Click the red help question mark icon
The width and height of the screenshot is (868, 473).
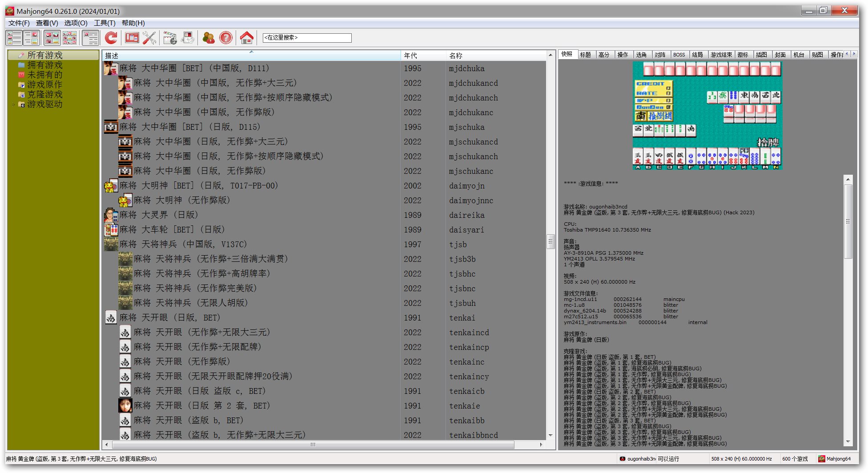(x=226, y=38)
